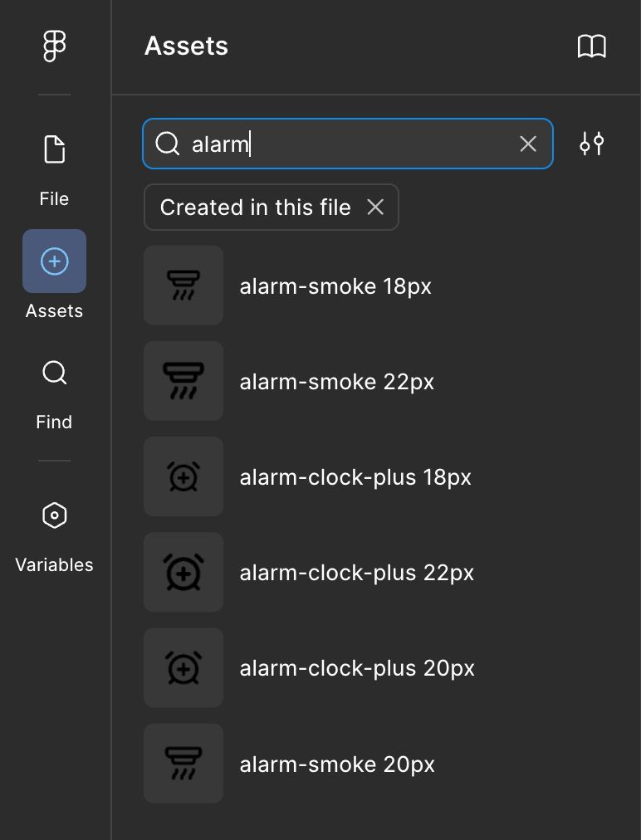Remove the Created in this file filter

375,207
